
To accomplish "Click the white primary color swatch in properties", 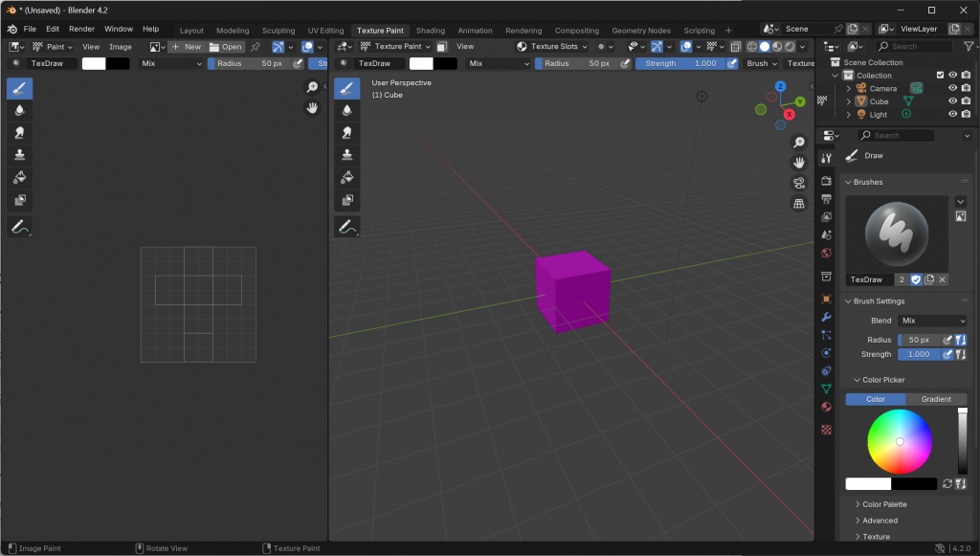I will [x=868, y=483].
